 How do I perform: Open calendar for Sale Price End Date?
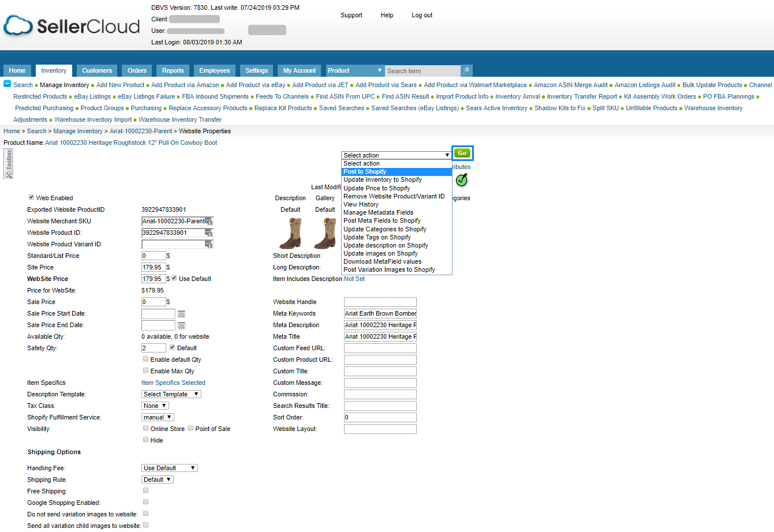[181, 325]
